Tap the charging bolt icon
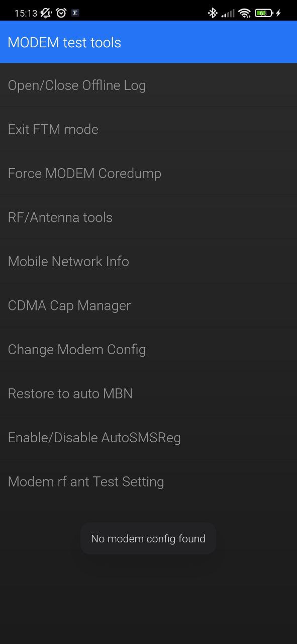Image resolution: width=297 pixels, height=644 pixels. (x=278, y=13)
